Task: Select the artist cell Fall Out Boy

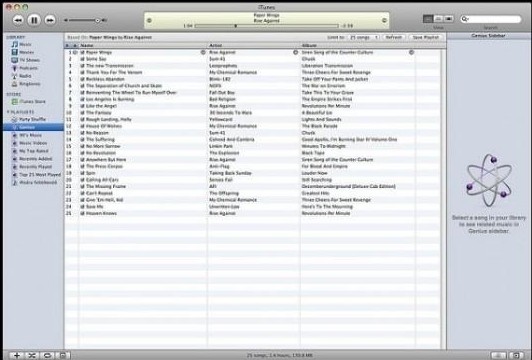Action: (x=222, y=93)
